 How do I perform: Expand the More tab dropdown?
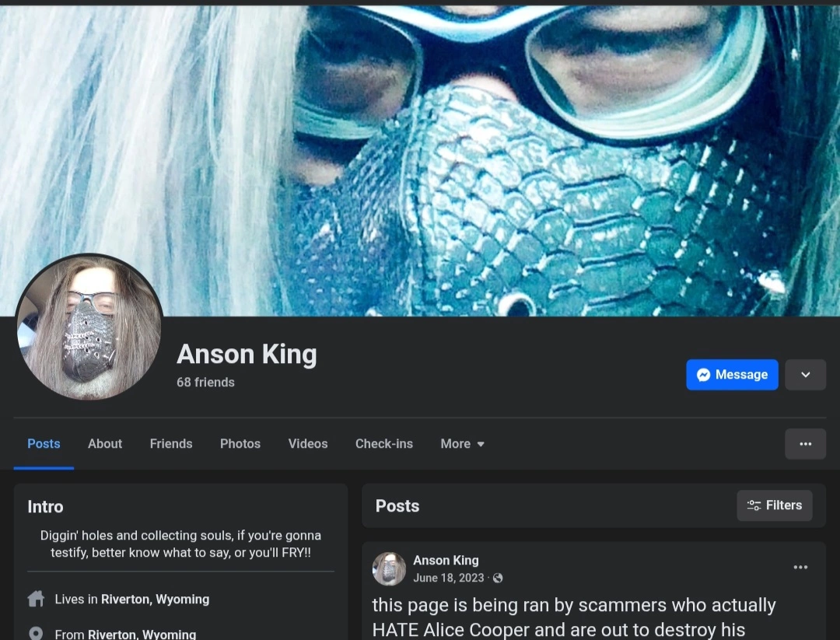[462, 444]
